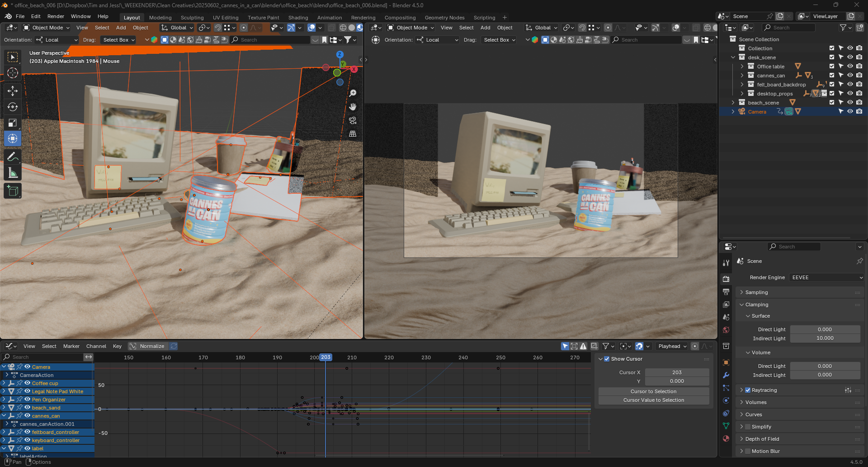
Task: Uncheck the Show Cursor checkbox
Action: (607, 359)
